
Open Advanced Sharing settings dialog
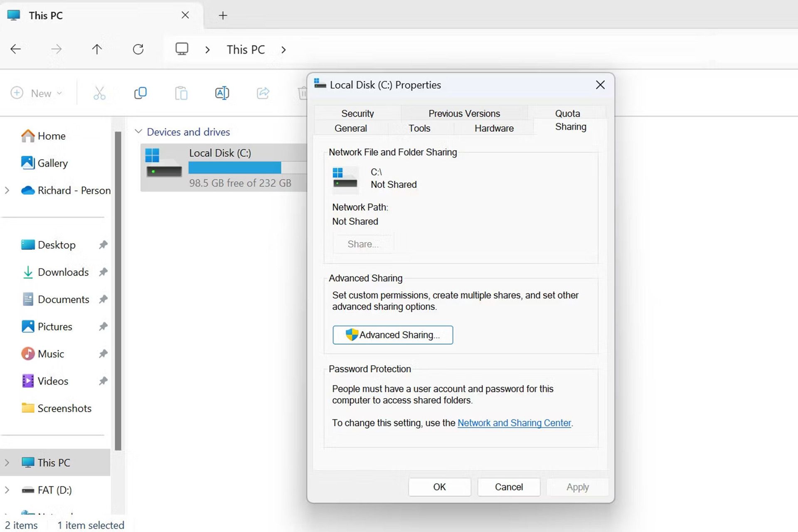(392, 334)
